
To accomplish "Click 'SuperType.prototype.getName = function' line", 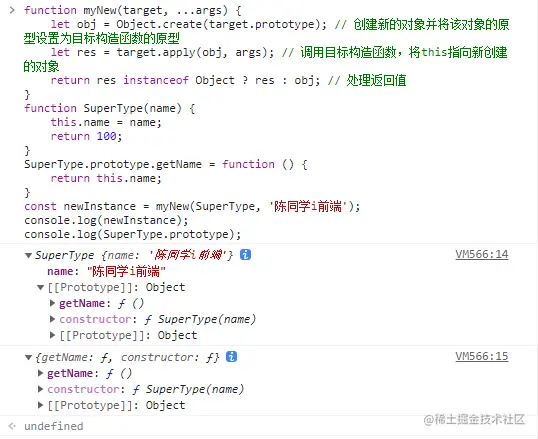I will pyautogui.click(x=166, y=164).
